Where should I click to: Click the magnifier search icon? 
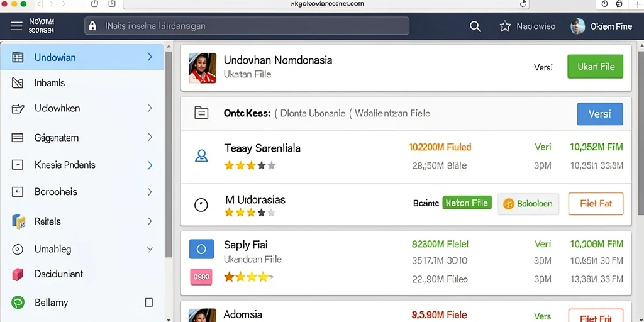pos(475,26)
